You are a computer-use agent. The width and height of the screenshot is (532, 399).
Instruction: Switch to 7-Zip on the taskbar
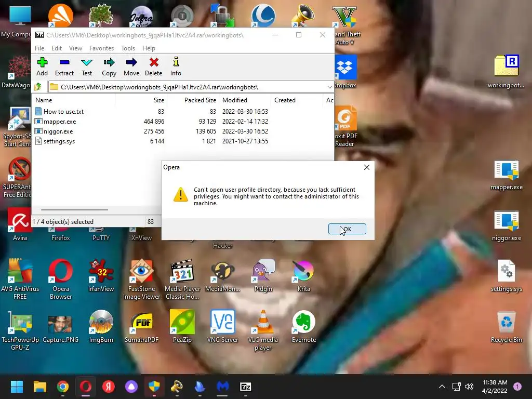coord(246,387)
